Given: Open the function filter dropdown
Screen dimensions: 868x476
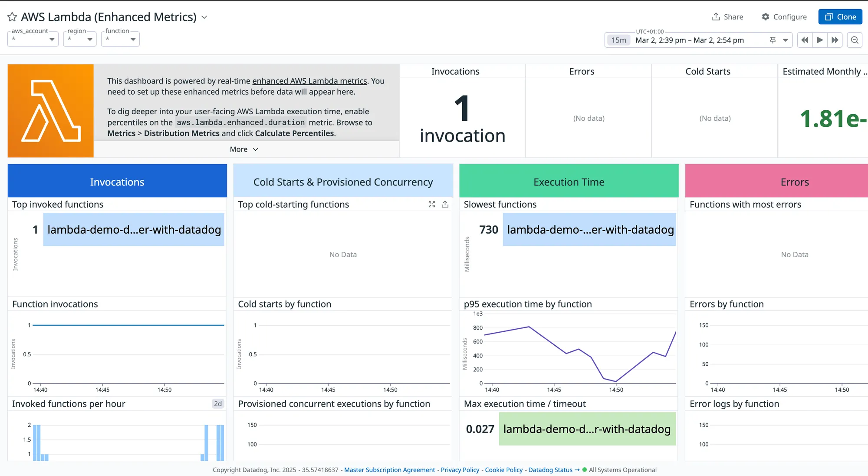Looking at the screenshot, I should tap(120, 39).
